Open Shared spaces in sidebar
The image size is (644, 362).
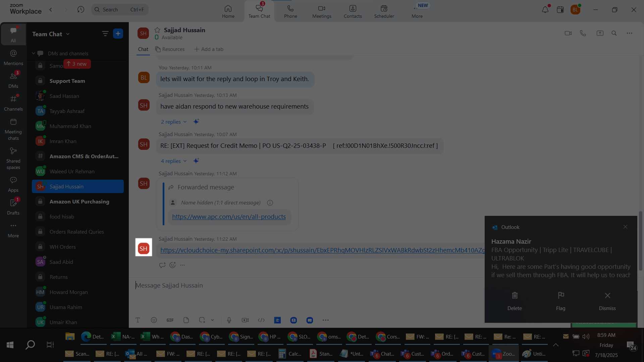tap(13, 158)
